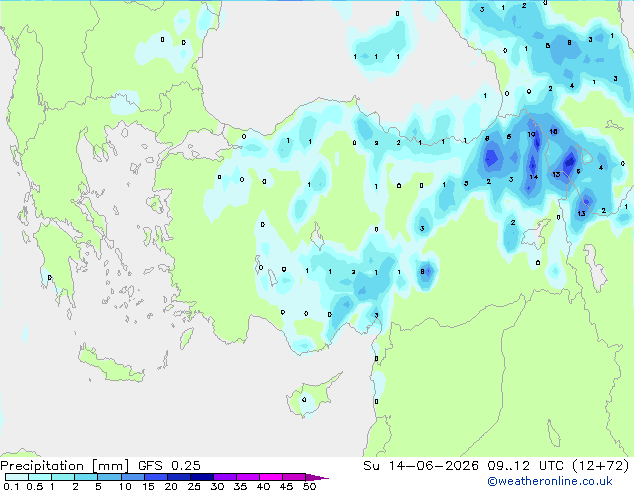634x490 pixels.
Task: Select the '30' legend scale label
Action: [x=217, y=486]
